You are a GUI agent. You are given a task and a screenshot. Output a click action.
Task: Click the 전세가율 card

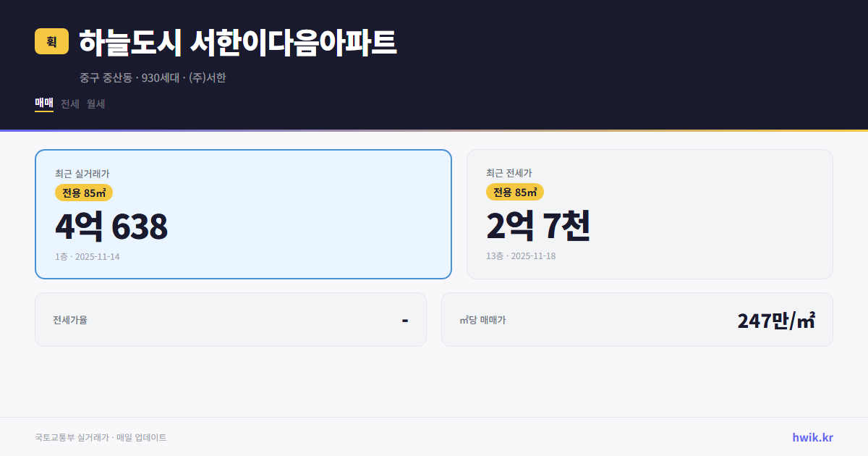pyautogui.click(x=231, y=319)
